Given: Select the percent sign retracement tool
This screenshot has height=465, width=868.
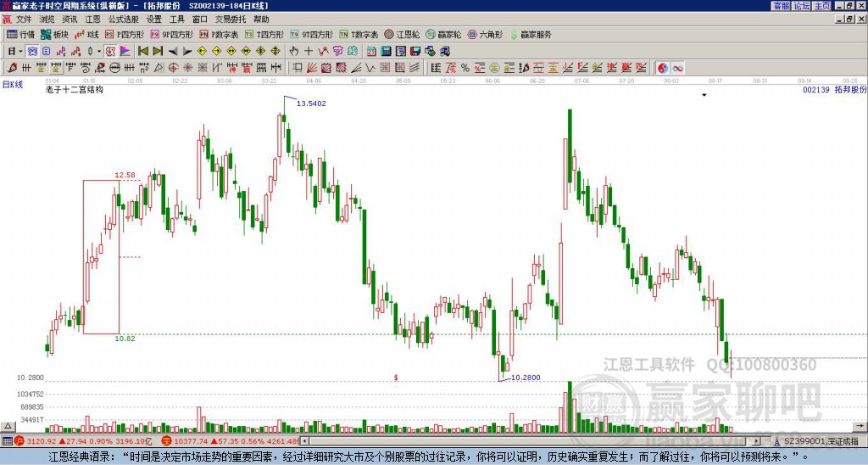Looking at the screenshot, I should 465,68.
